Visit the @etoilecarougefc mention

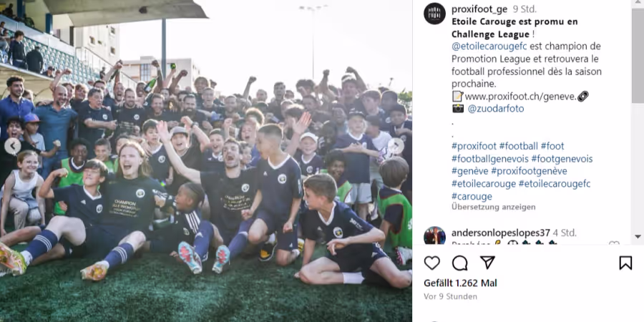(489, 46)
